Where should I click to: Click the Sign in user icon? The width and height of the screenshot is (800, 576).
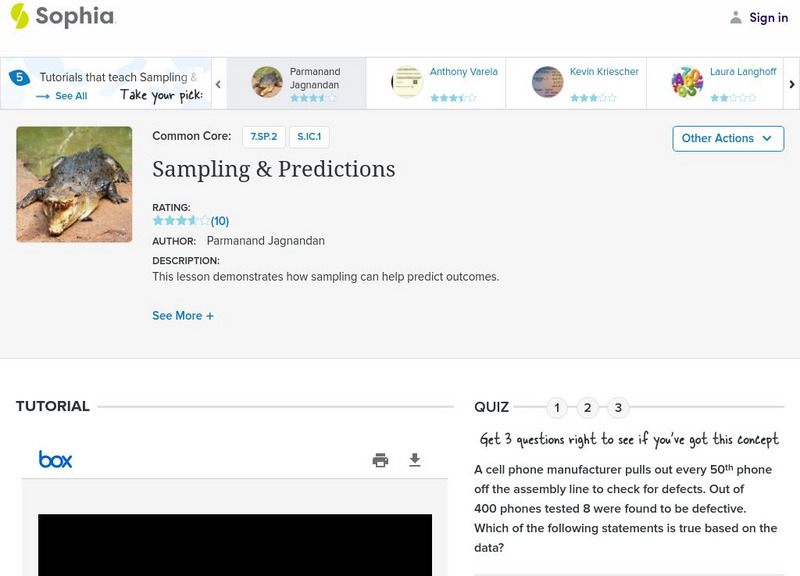pyautogui.click(x=736, y=17)
